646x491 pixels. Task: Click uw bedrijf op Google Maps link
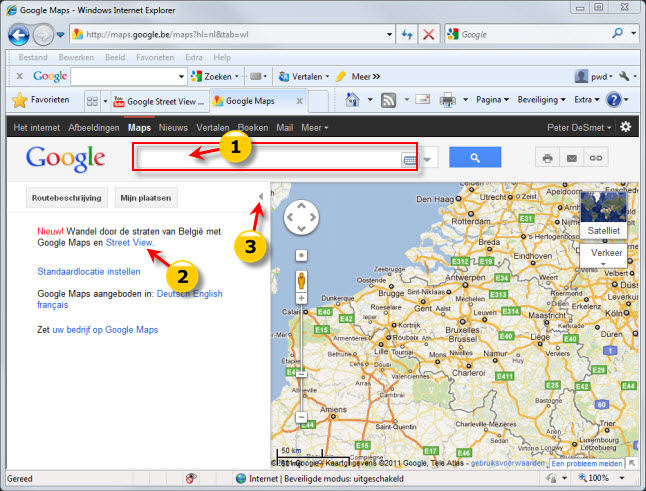tap(105, 330)
